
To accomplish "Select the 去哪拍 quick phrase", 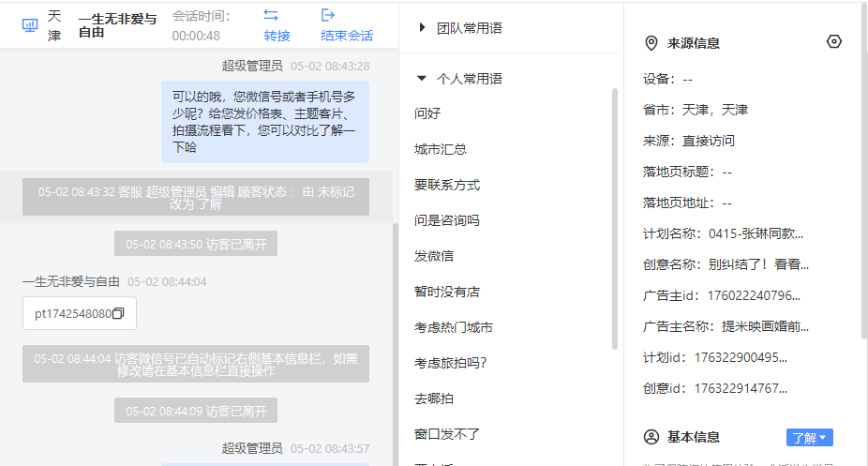I will [434, 398].
